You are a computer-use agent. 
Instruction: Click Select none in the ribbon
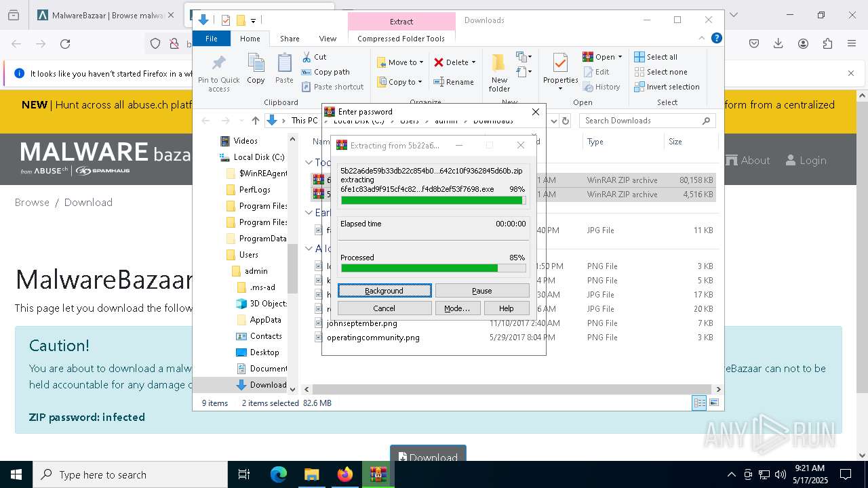coord(661,72)
